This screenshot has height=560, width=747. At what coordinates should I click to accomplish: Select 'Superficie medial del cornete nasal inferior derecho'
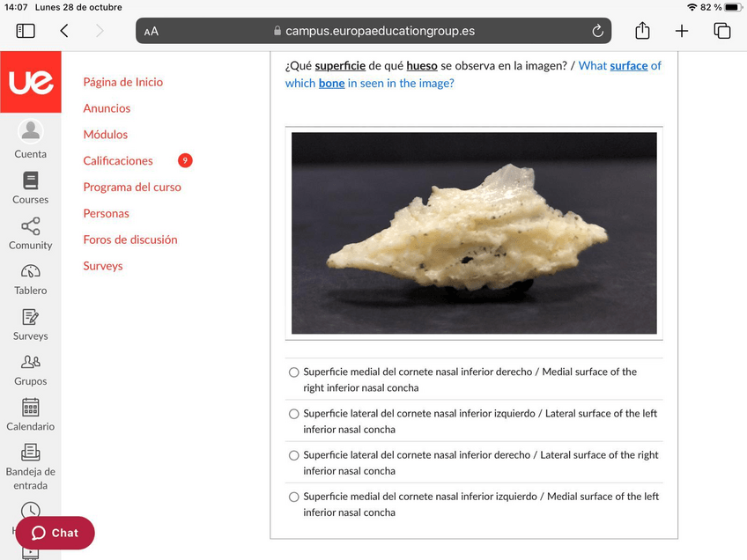pyautogui.click(x=294, y=372)
